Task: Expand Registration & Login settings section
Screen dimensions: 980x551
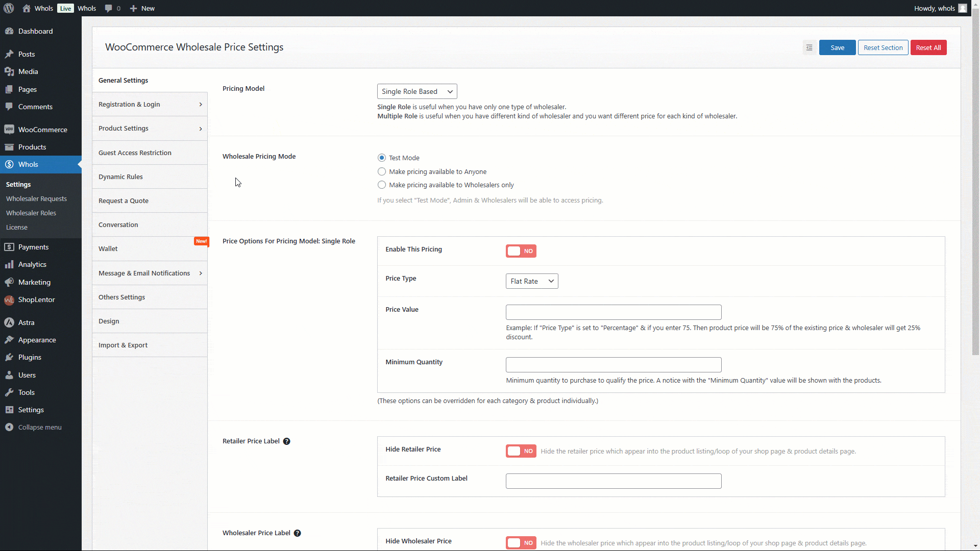Action: 150,104
